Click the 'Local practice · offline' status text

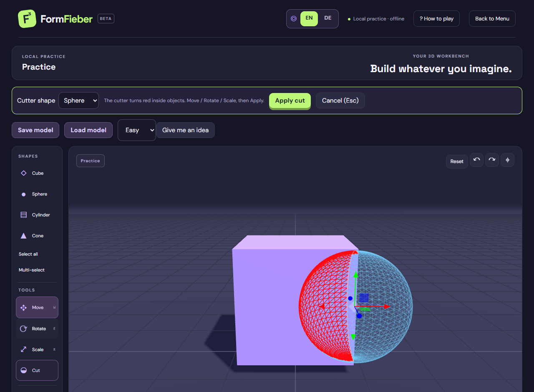click(379, 19)
